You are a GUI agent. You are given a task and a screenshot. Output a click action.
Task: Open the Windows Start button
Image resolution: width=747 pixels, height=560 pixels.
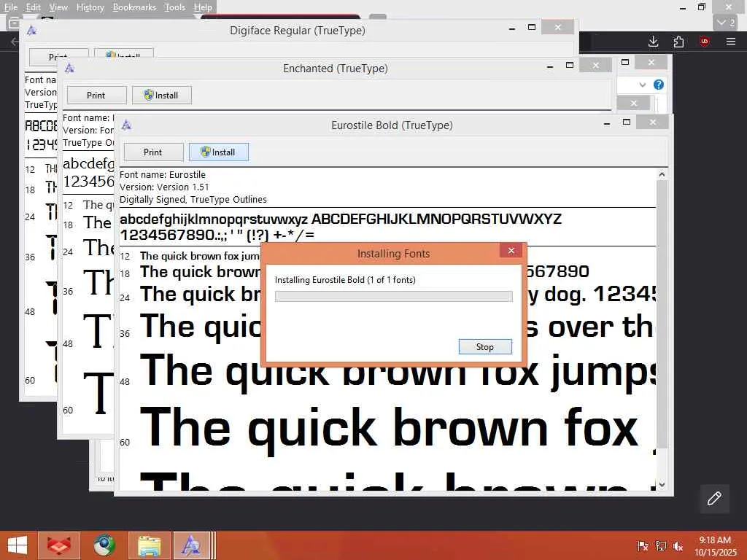[18, 545]
